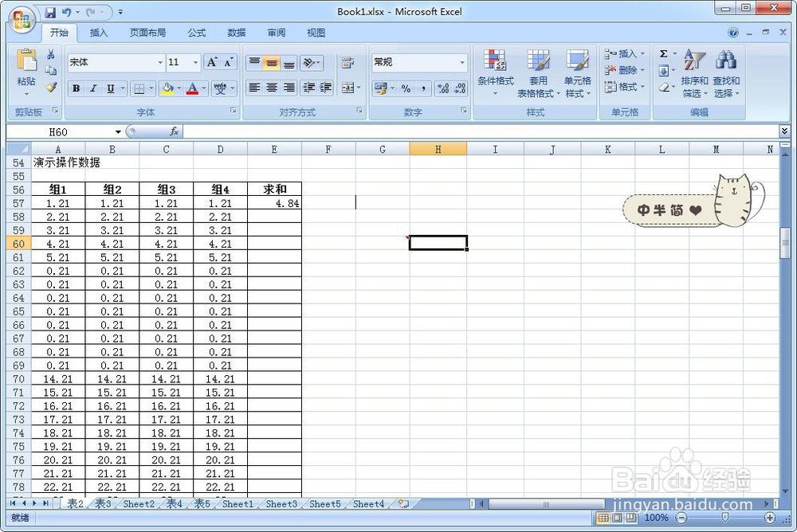Apply yellow fill color bucket

(167, 88)
